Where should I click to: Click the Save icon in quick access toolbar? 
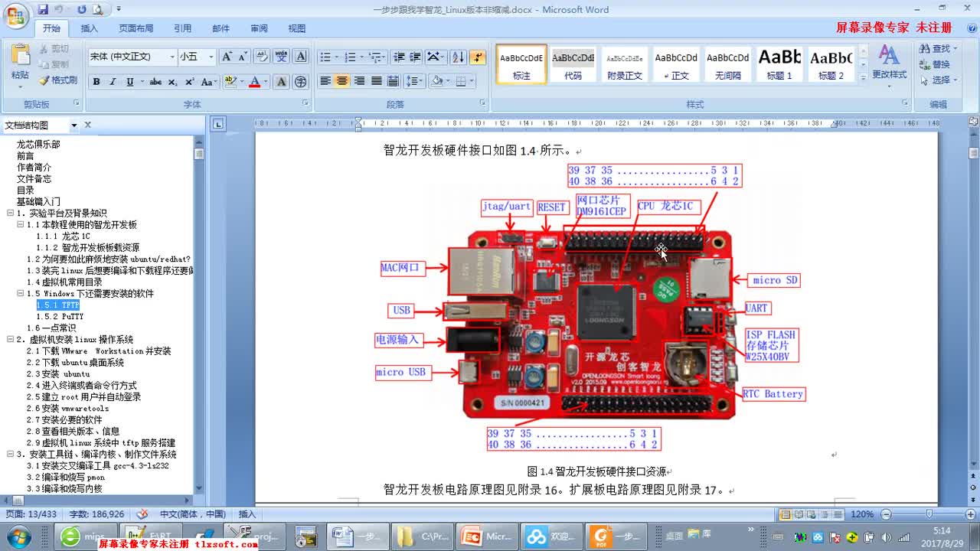(x=43, y=10)
